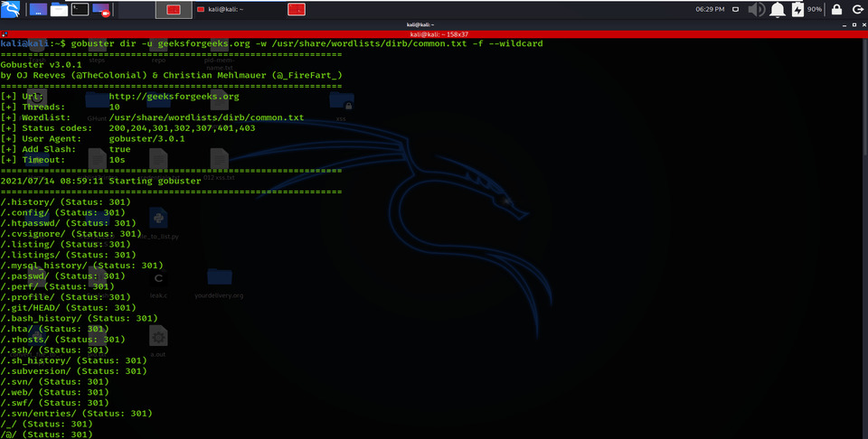This screenshot has width=868, height=439.
Task: Open the Kali dragon applications menu
Action: pos(11,9)
